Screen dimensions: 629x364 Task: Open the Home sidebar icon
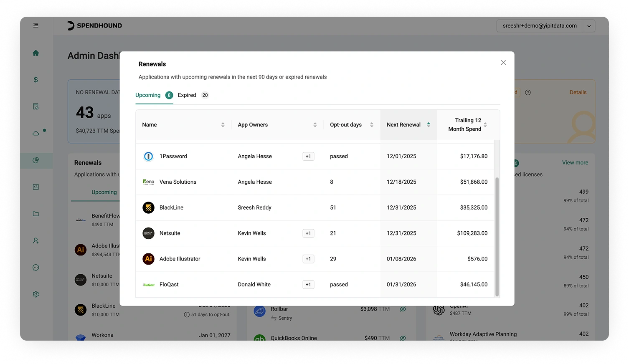[36, 53]
